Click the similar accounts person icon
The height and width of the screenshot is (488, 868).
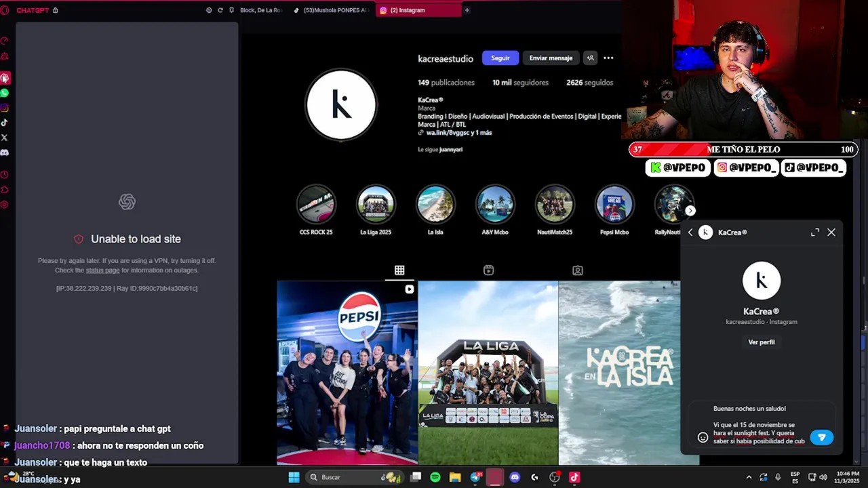pyautogui.click(x=590, y=58)
